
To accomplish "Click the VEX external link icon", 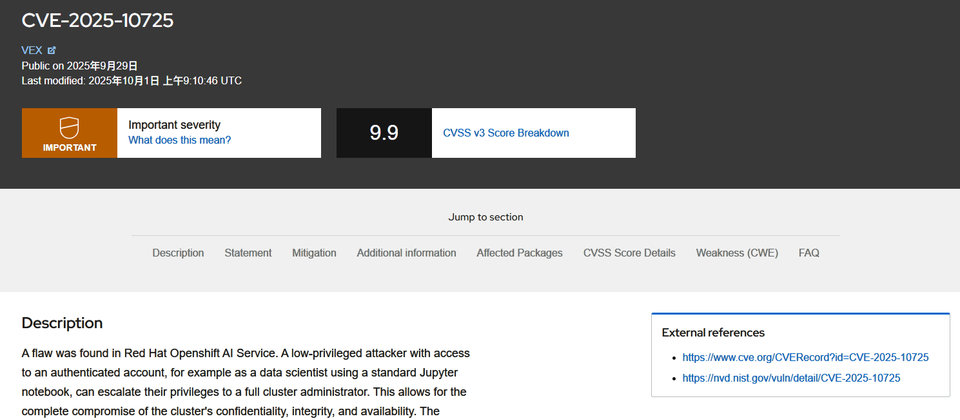I will pos(52,50).
